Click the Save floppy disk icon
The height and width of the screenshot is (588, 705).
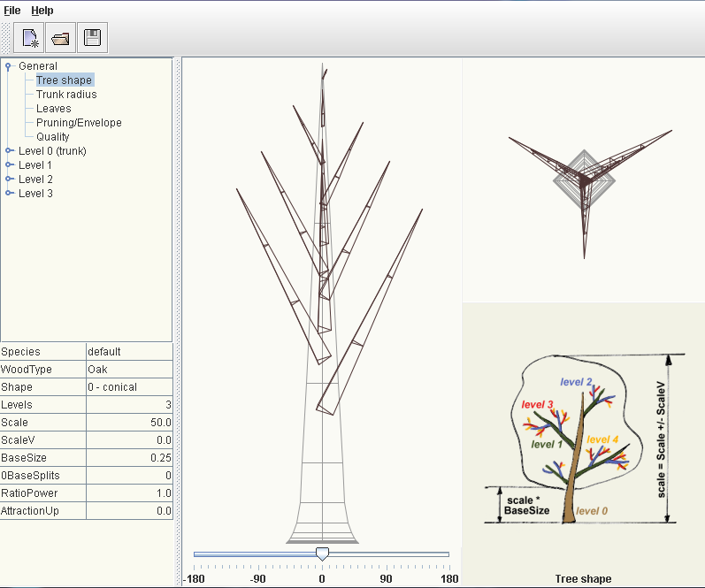click(91, 38)
